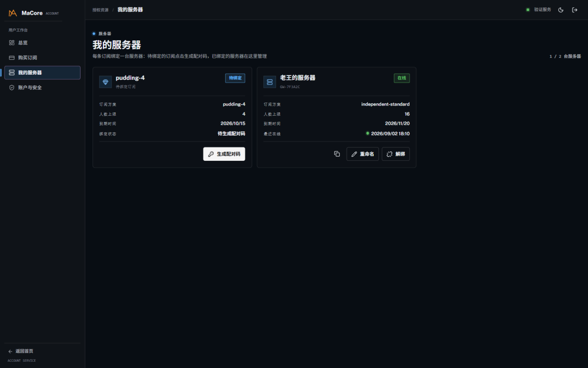This screenshot has width=588, height=368.
Task: Click independent-standard plan value
Action: pyautogui.click(x=385, y=104)
